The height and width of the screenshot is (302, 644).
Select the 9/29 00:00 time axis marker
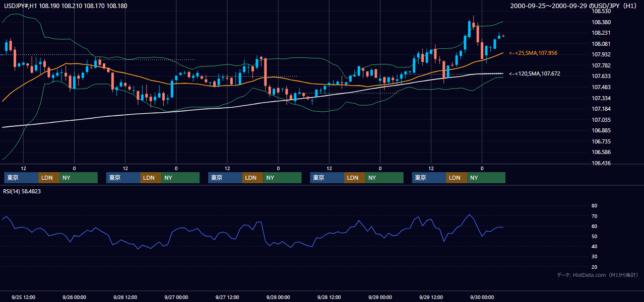pyautogui.click(x=380, y=297)
